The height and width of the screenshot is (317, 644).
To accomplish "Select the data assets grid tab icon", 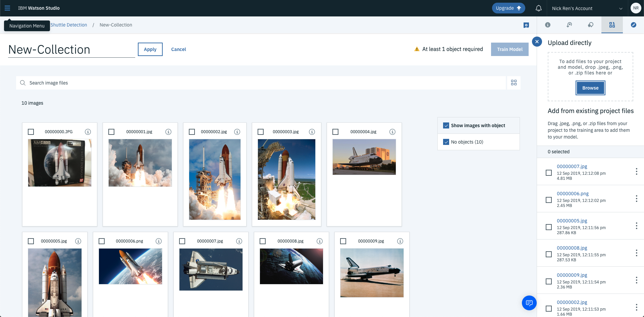I will [x=612, y=25].
